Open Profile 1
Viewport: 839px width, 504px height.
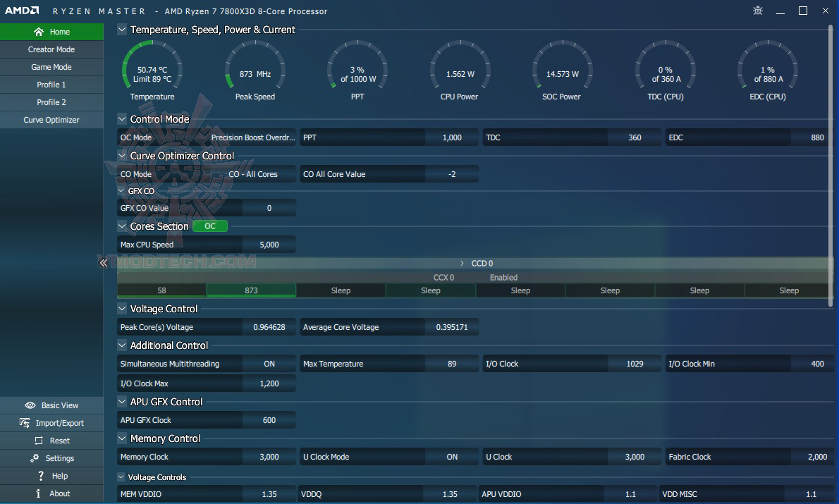tap(52, 85)
